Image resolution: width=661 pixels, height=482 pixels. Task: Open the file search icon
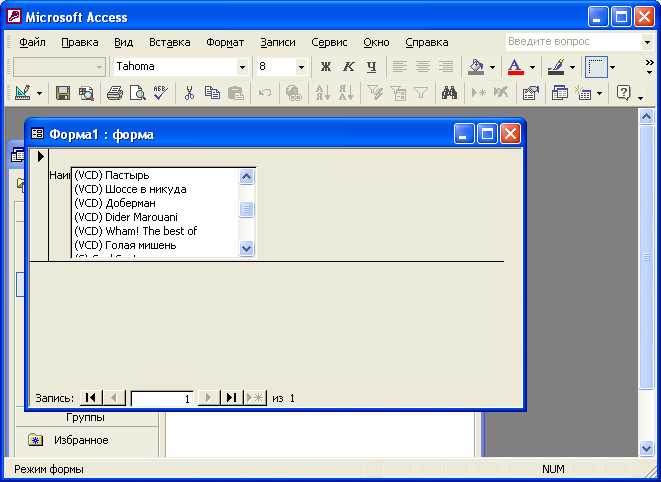click(x=86, y=93)
